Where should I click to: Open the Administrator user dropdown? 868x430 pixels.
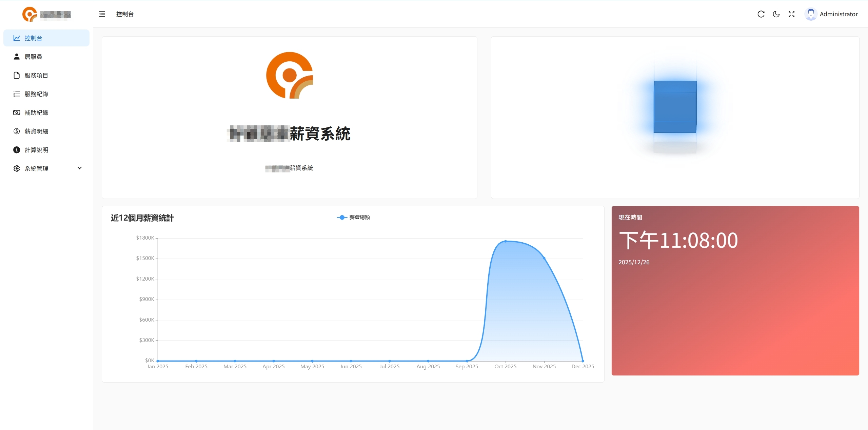pos(839,14)
